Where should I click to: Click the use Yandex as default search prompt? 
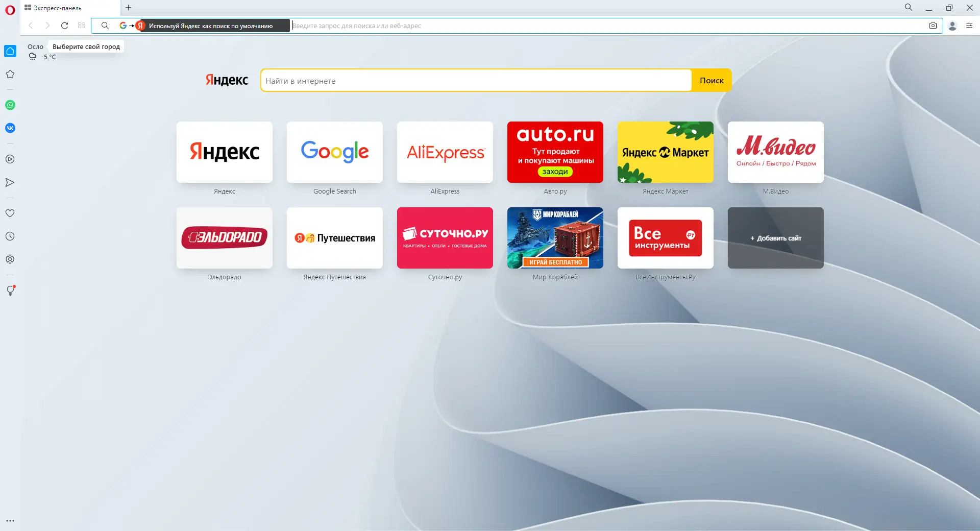click(x=204, y=26)
